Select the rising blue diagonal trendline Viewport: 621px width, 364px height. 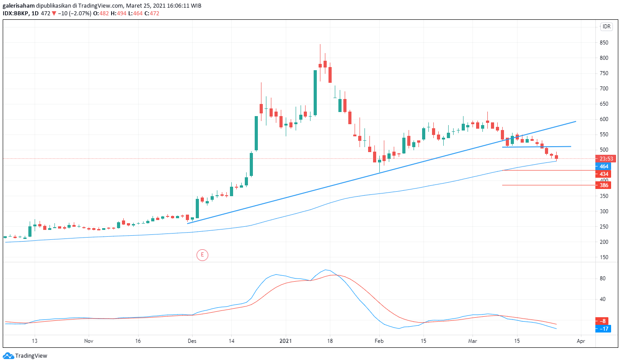(x=382, y=172)
